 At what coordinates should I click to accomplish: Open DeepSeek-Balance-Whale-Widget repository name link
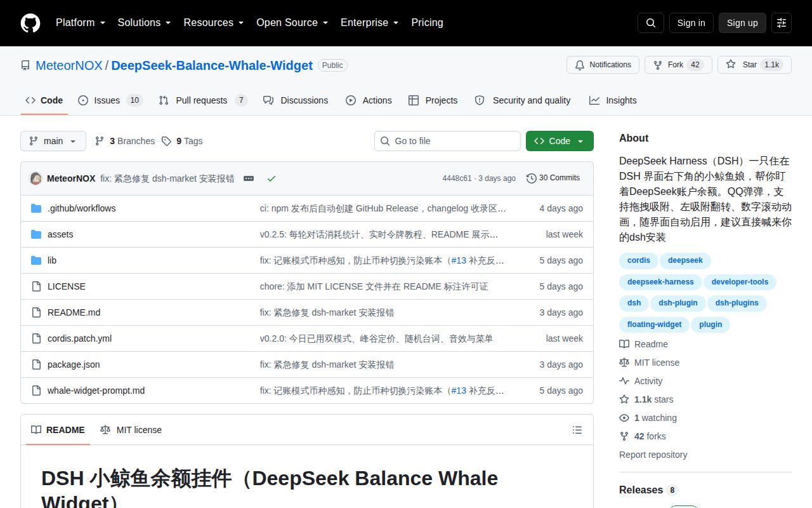tap(212, 65)
